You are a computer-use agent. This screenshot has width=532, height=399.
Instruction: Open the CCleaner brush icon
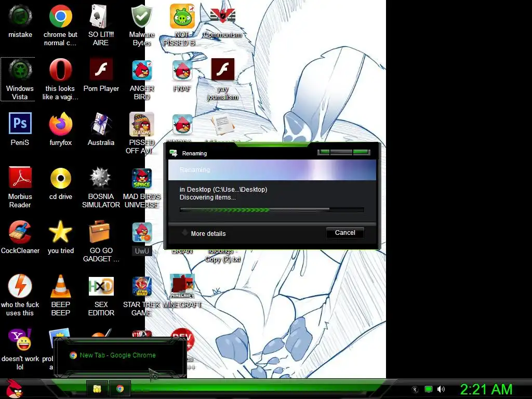pyautogui.click(x=20, y=232)
